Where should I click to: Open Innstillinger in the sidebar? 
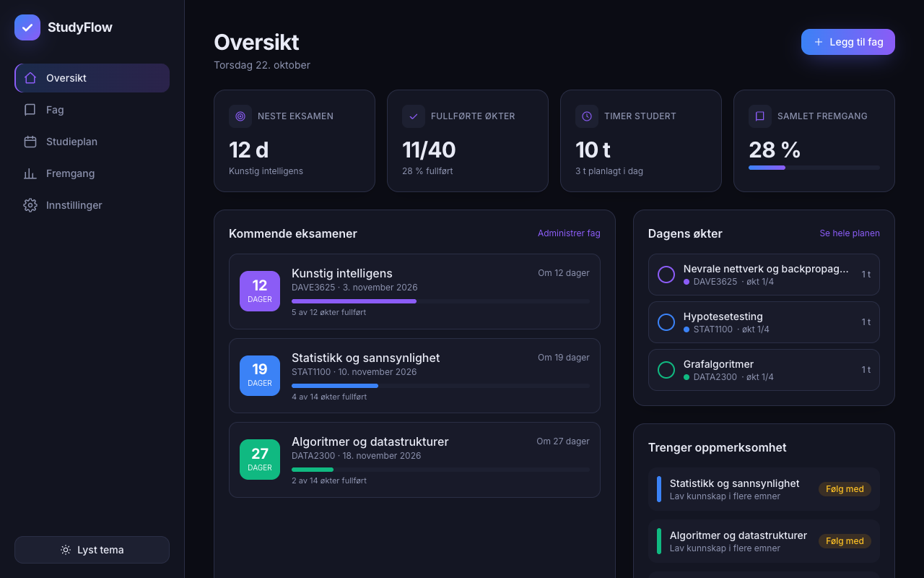[92, 205]
